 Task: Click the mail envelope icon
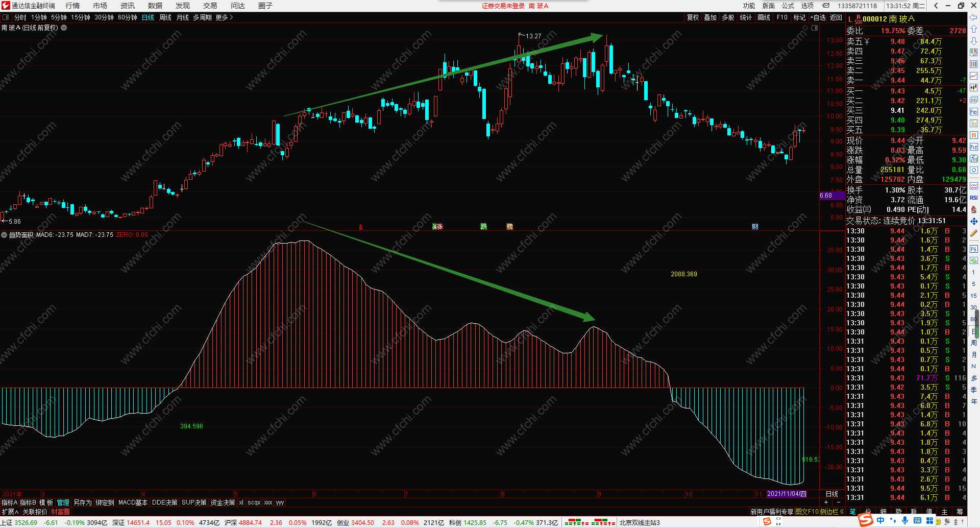point(826,6)
